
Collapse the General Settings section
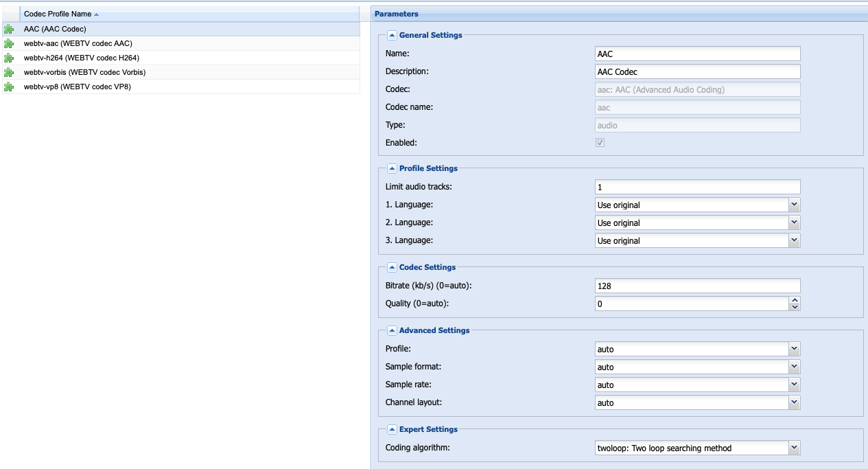pos(392,35)
